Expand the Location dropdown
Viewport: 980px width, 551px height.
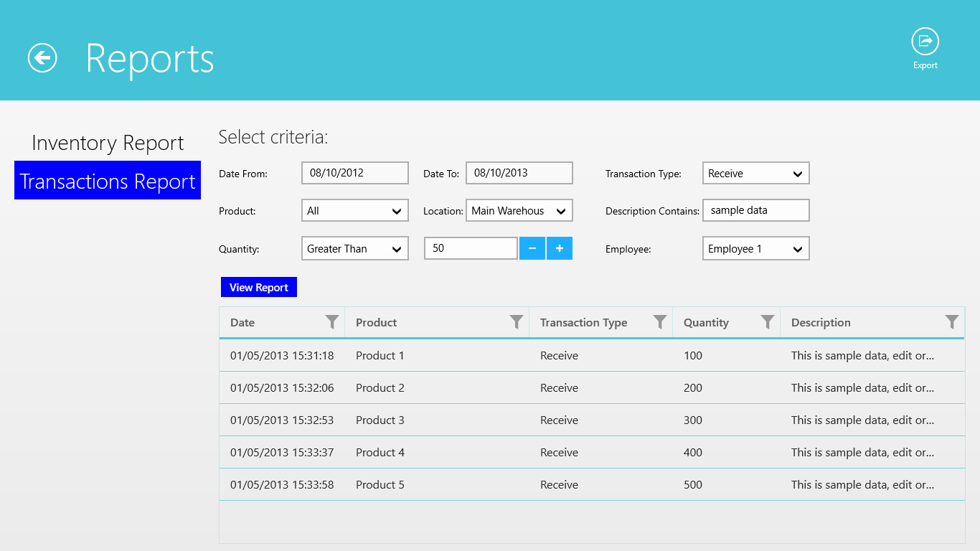pyautogui.click(x=519, y=211)
